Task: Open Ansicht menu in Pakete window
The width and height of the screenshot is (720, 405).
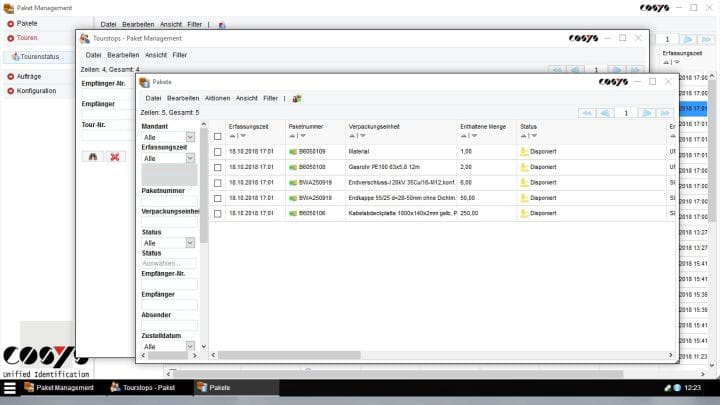Action: pyautogui.click(x=247, y=98)
